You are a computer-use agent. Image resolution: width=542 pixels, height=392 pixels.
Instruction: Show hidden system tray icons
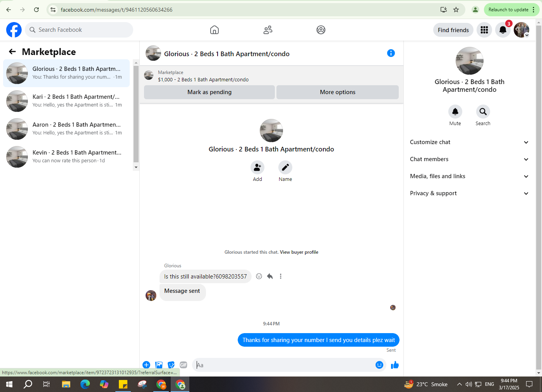click(x=459, y=384)
